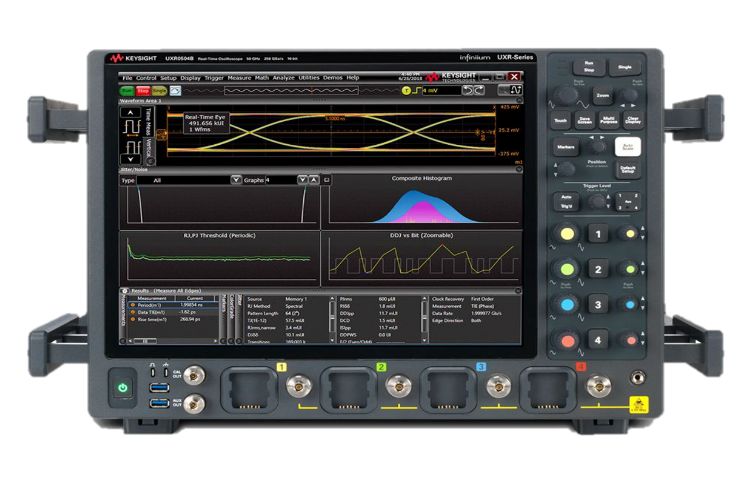Push the large blue channel 3 scale knob
Image resolution: width=750 pixels, height=480 pixels.
coord(567,305)
